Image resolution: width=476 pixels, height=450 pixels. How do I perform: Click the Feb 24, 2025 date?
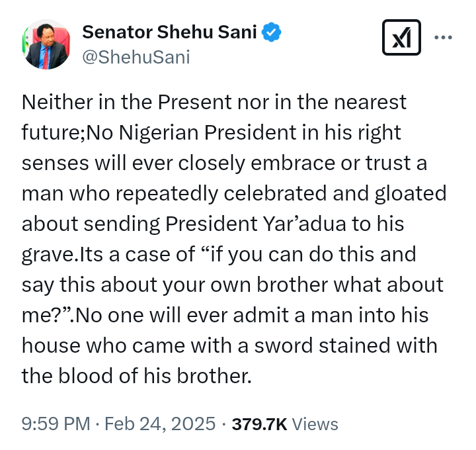pyautogui.click(x=160, y=424)
